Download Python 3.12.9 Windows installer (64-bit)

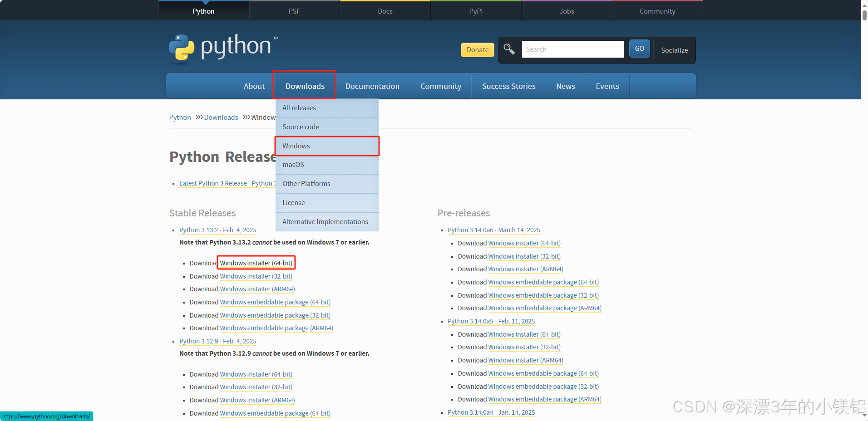[256, 374]
